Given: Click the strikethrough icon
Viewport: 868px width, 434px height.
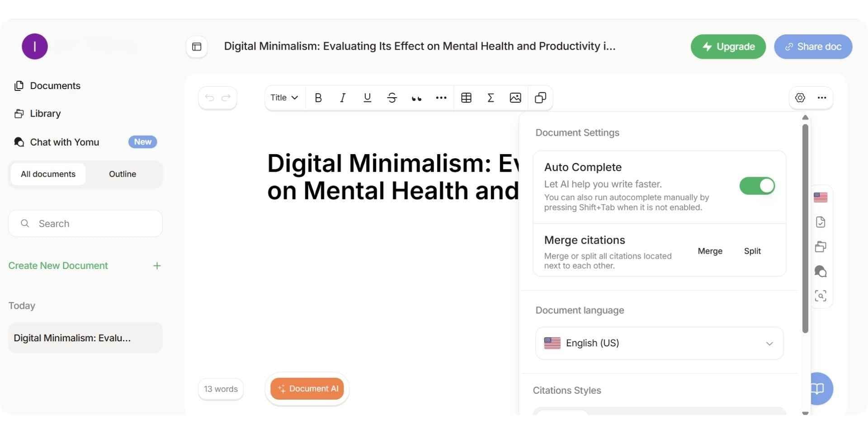Looking at the screenshot, I should tap(392, 98).
